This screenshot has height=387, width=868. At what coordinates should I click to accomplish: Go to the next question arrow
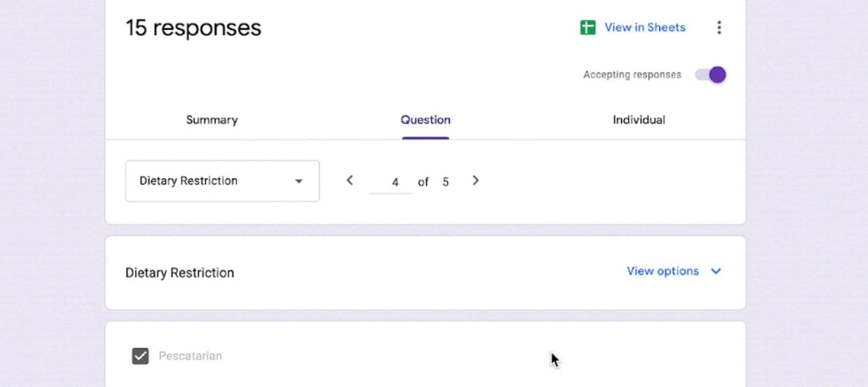pos(475,181)
